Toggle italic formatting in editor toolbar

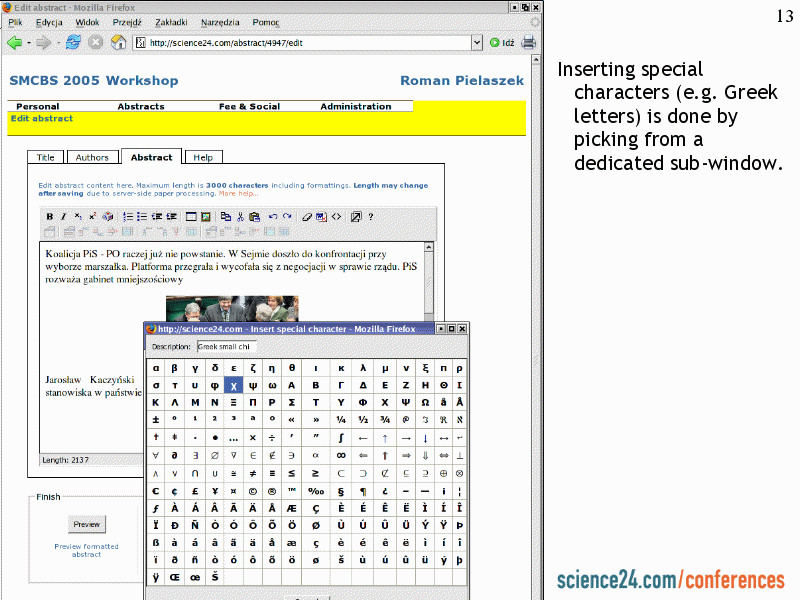tap(64, 216)
